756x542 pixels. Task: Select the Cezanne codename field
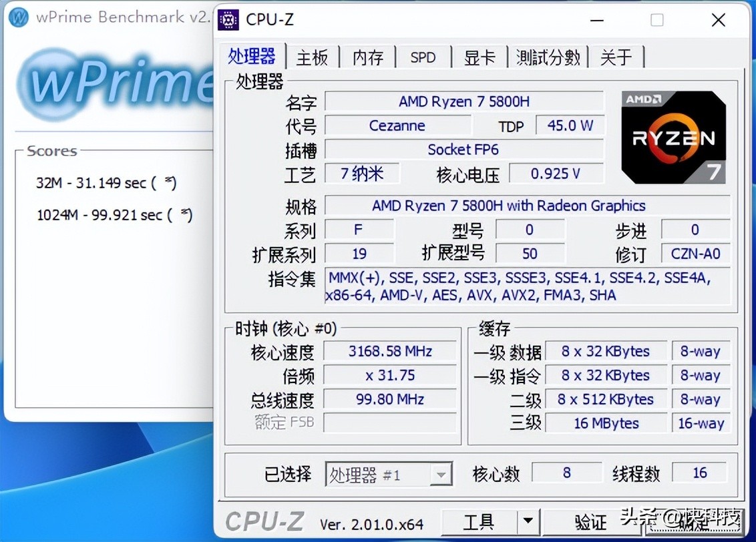398,125
